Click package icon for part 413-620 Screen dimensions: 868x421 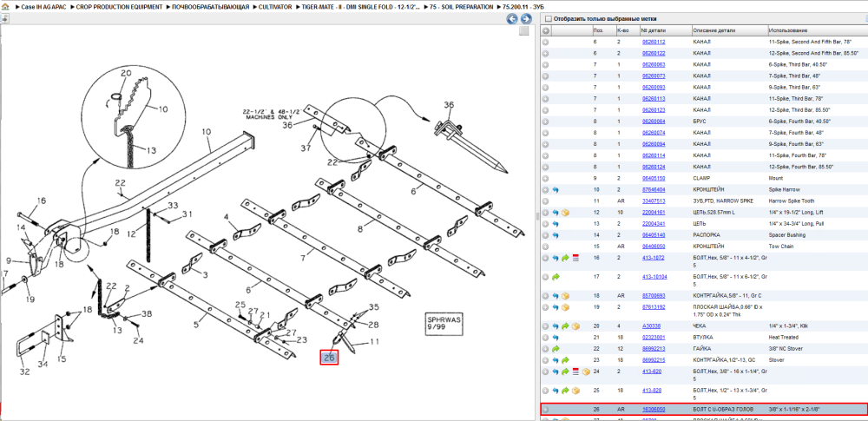click(x=586, y=372)
